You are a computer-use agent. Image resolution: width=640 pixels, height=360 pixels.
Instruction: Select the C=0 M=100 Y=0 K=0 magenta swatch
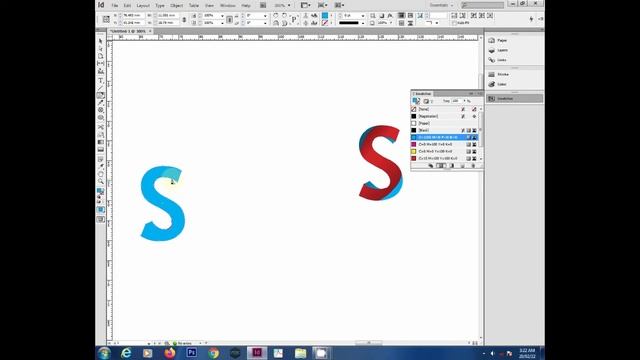[444, 144]
